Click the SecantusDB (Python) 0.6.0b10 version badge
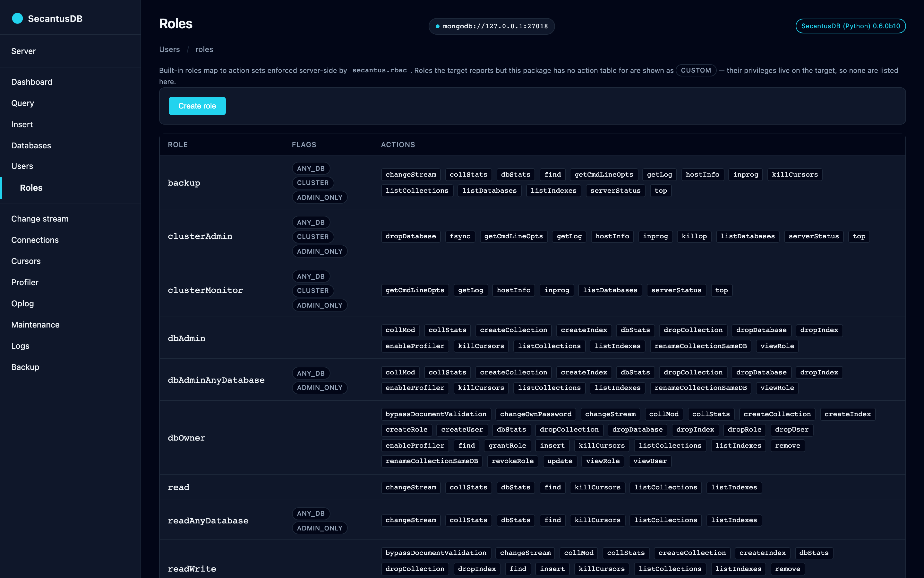The width and height of the screenshot is (924, 578). tap(850, 26)
